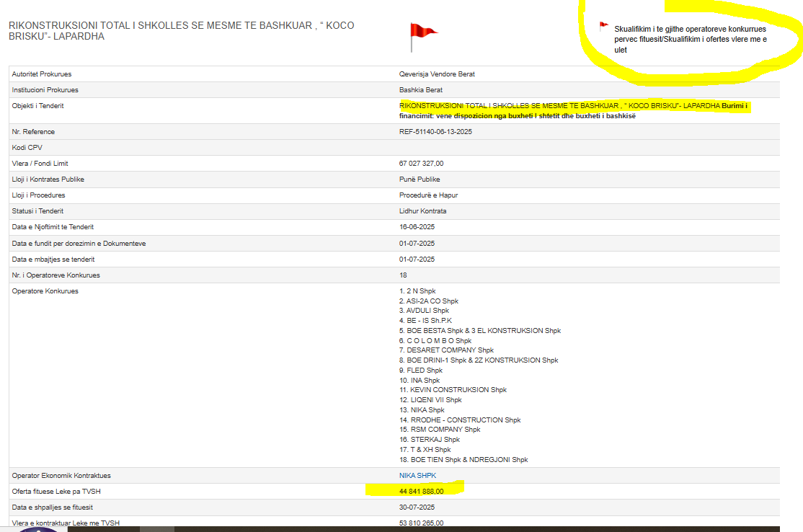Click the tender title heading about KOCO BRISKU
The image size is (803, 532).
click(181, 31)
